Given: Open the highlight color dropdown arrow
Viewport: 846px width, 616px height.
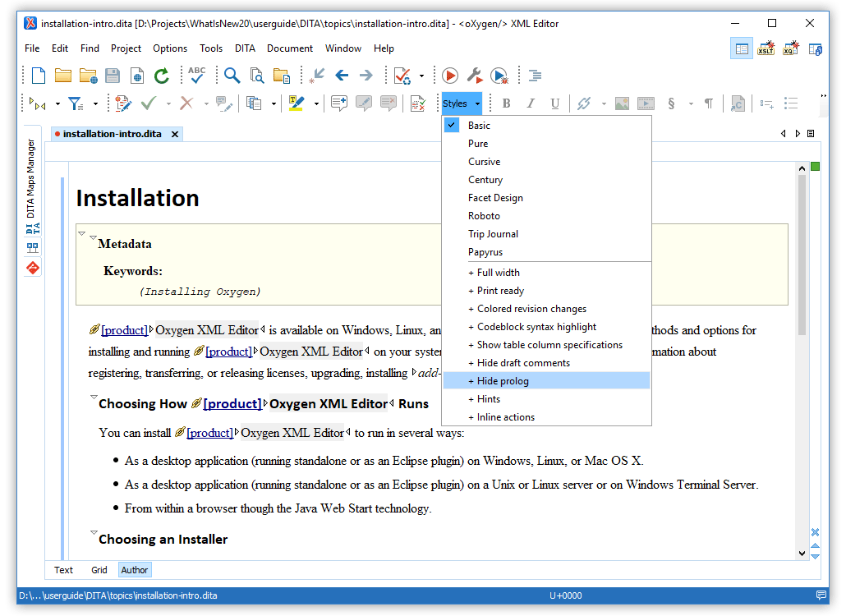Looking at the screenshot, I should 316,103.
